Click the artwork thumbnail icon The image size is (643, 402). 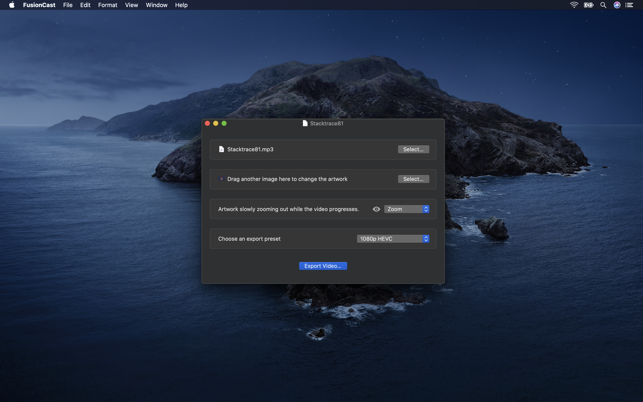221,179
